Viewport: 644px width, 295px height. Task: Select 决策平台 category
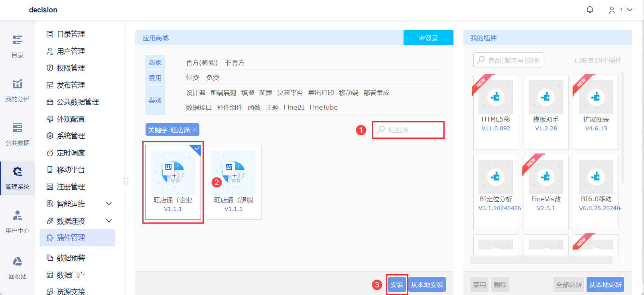[x=290, y=92]
